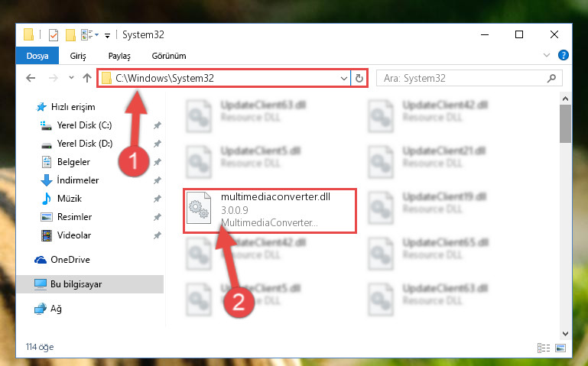The image size is (588, 366).
Task: Open the Explorer help icon
Action: click(x=563, y=55)
